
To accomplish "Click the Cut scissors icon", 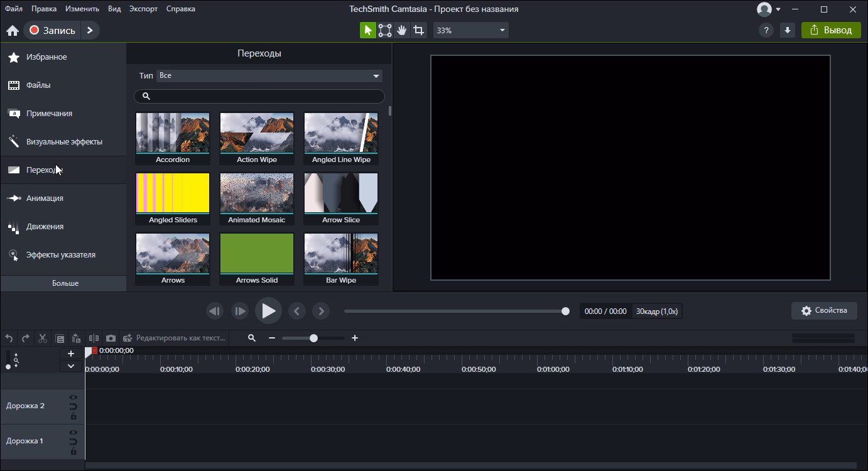I will coord(43,338).
